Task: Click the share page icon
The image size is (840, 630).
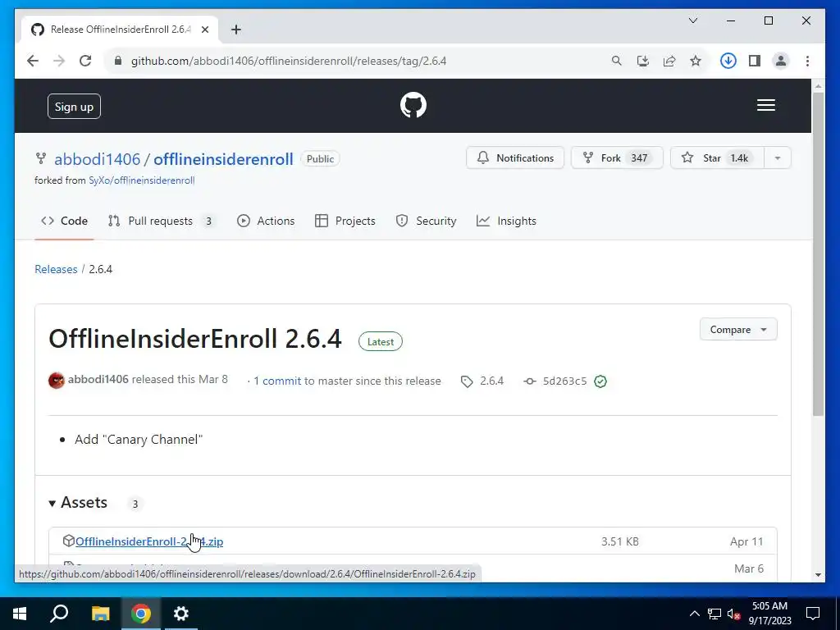Action: [x=669, y=61]
